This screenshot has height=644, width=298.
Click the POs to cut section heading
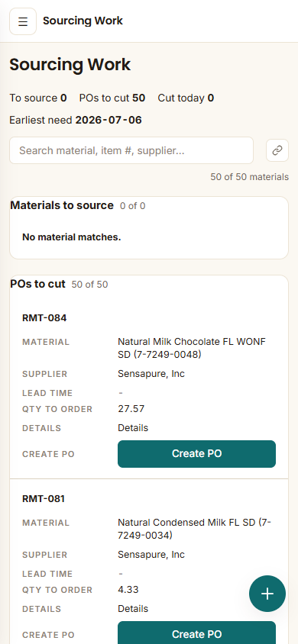[37, 284]
